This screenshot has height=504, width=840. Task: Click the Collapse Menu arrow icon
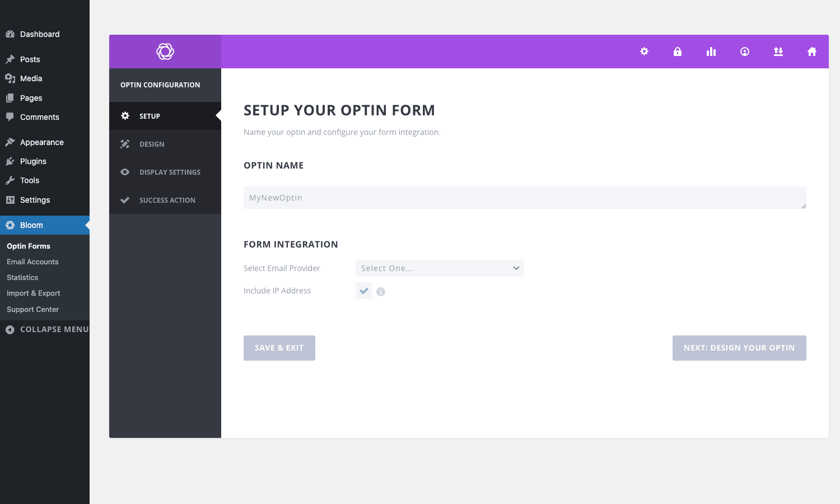pos(10,330)
